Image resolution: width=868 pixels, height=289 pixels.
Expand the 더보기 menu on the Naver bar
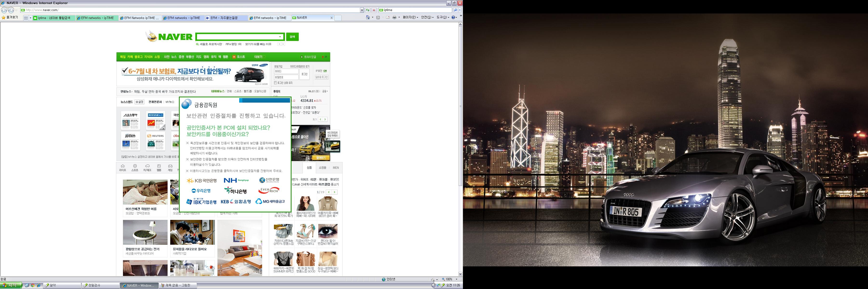click(x=260, y=57)
